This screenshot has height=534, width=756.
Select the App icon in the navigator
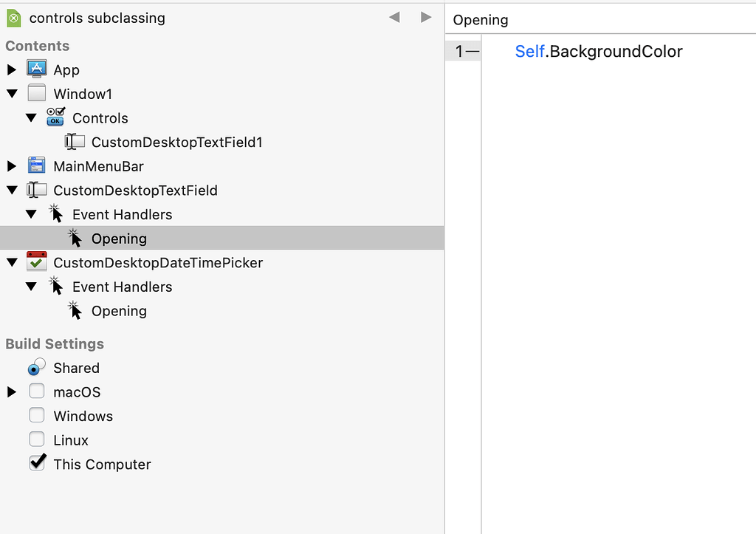coord(37,69)
